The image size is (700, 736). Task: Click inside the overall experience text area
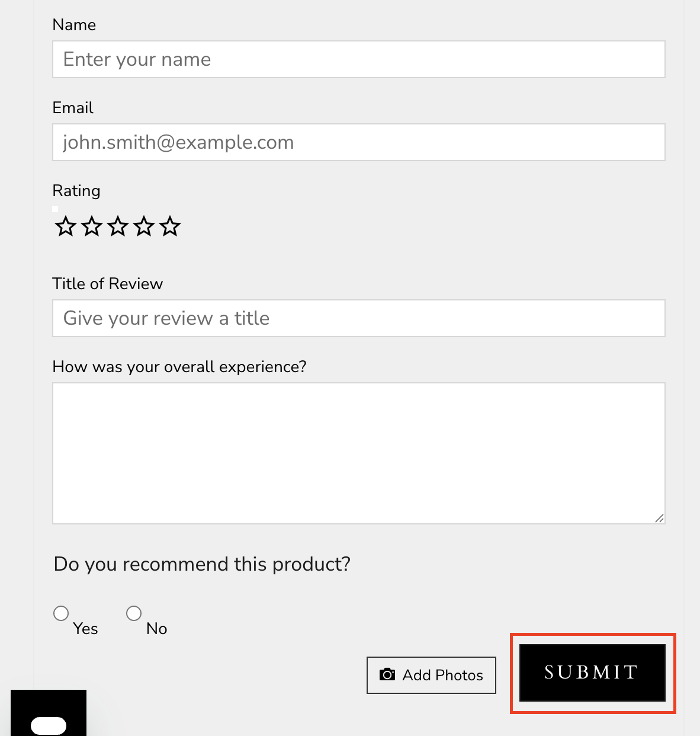[359, 453]
